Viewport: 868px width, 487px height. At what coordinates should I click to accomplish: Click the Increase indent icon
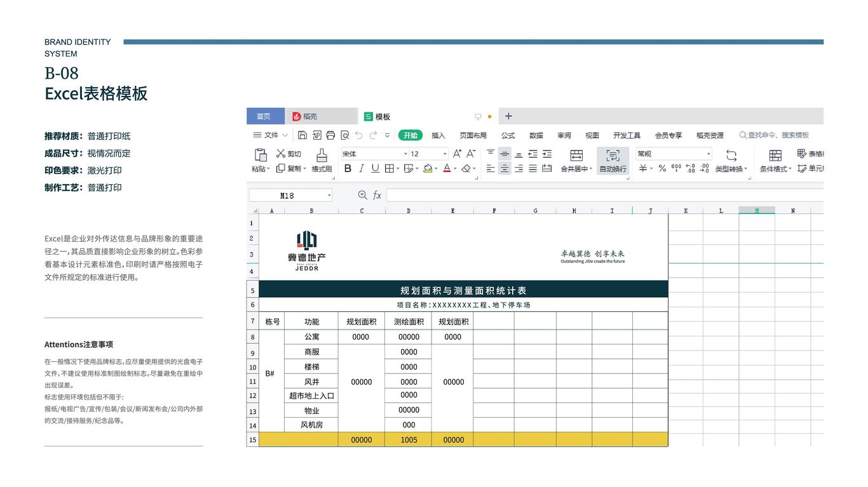pyautogui.click(x=546, y=154)
